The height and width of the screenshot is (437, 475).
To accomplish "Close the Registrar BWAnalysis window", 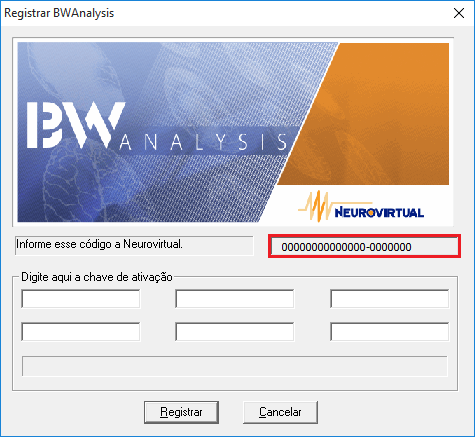I will 459,13.
